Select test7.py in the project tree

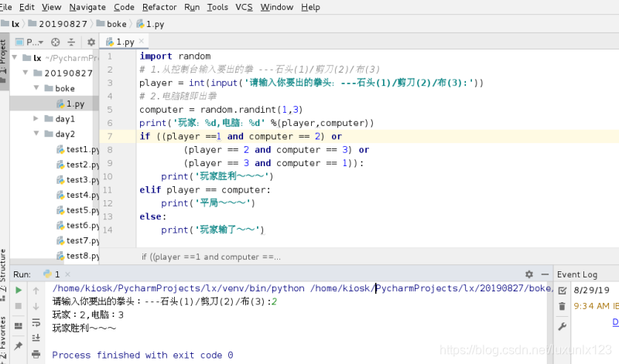point(78,240)
